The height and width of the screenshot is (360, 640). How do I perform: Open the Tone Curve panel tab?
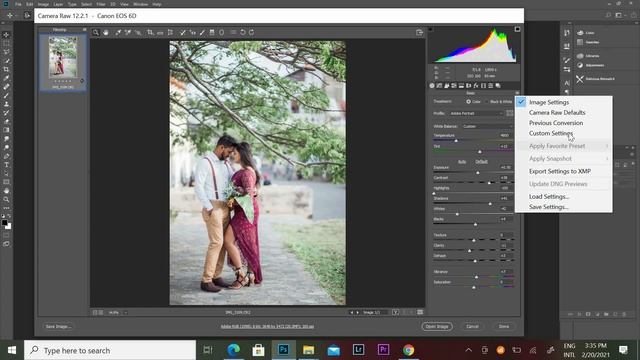439,86
